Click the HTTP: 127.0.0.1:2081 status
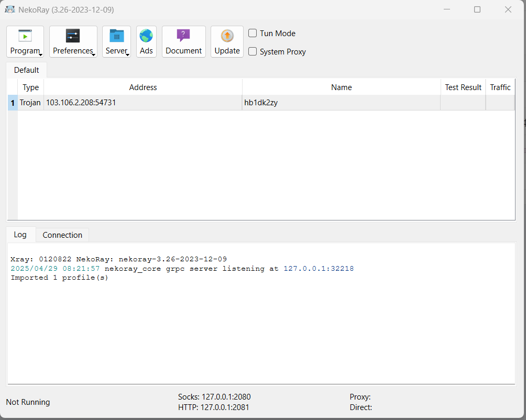 pyautogui.click(x=214, y=407)
